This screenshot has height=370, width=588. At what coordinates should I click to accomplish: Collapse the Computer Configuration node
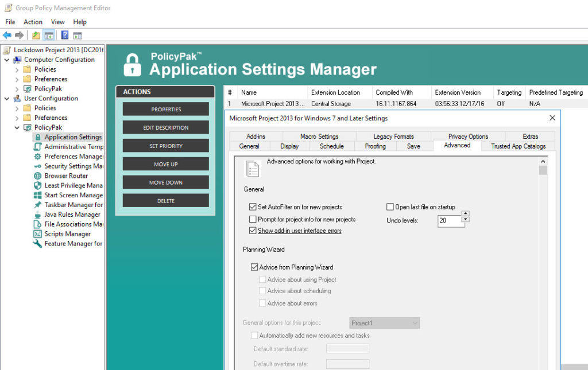7,60
